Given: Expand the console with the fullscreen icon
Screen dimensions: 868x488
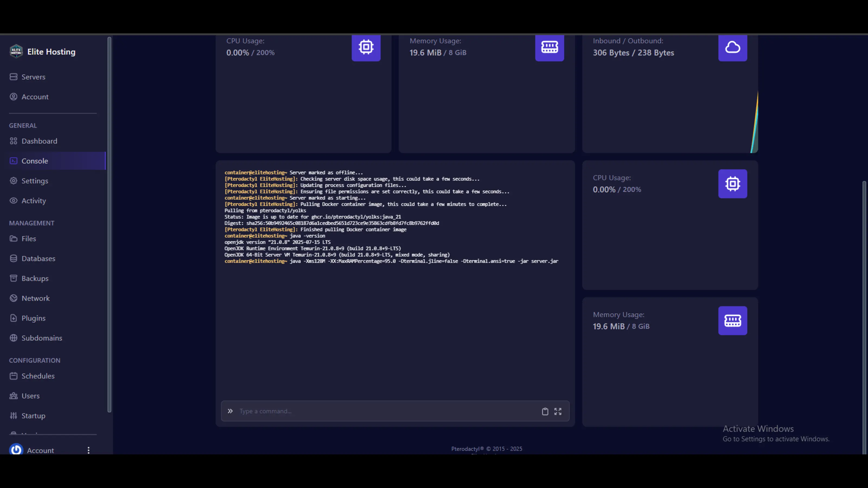Looking at the screenshot, I should coord(558,411).
